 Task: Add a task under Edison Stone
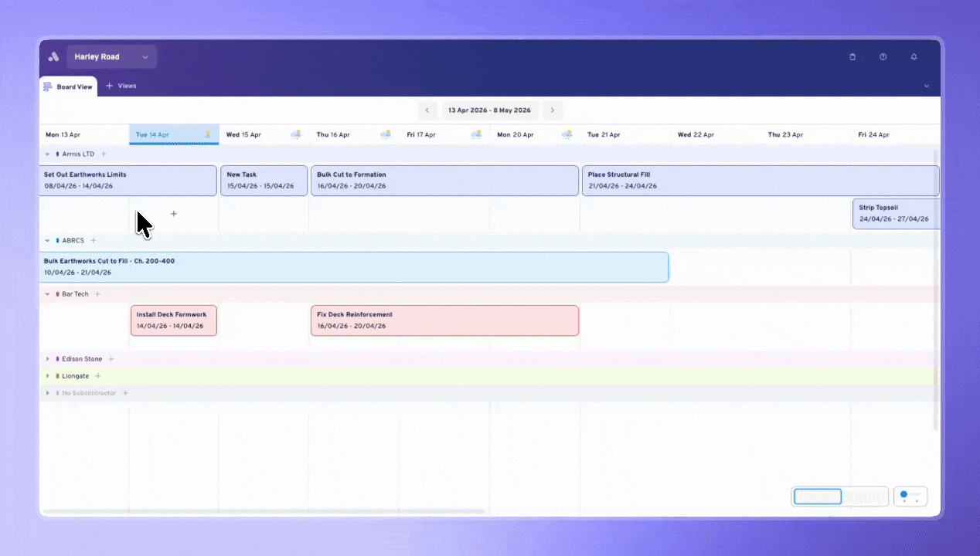(111, 359)
